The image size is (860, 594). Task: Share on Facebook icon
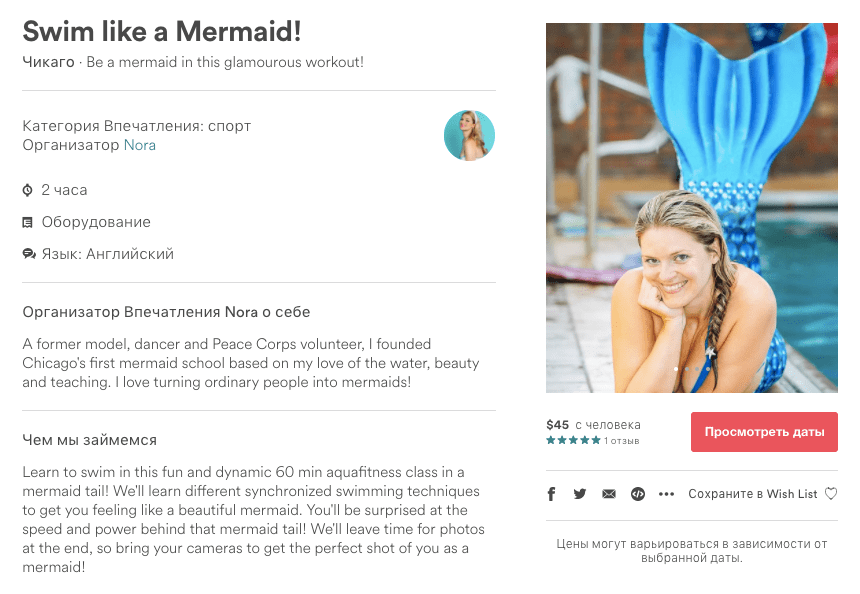point(551,494)
